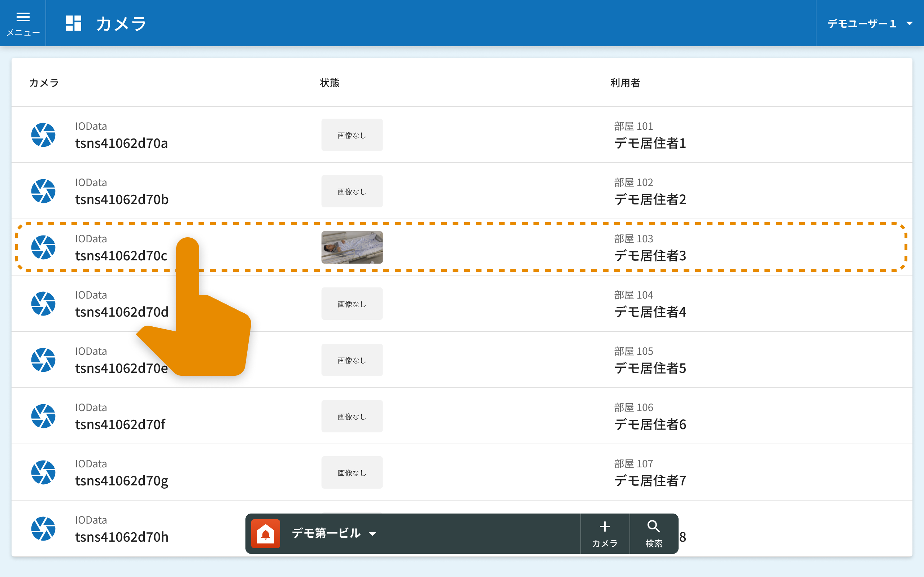Click camera shutter icon for tsns41062d70d

pyautogui.click(x=43, y=304)
